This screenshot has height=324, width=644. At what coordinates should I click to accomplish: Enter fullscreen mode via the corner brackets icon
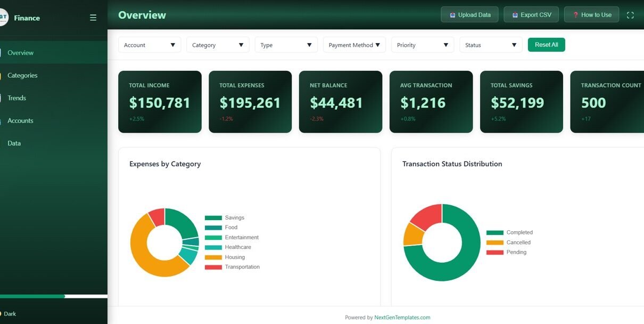click(x=630, y=15)
